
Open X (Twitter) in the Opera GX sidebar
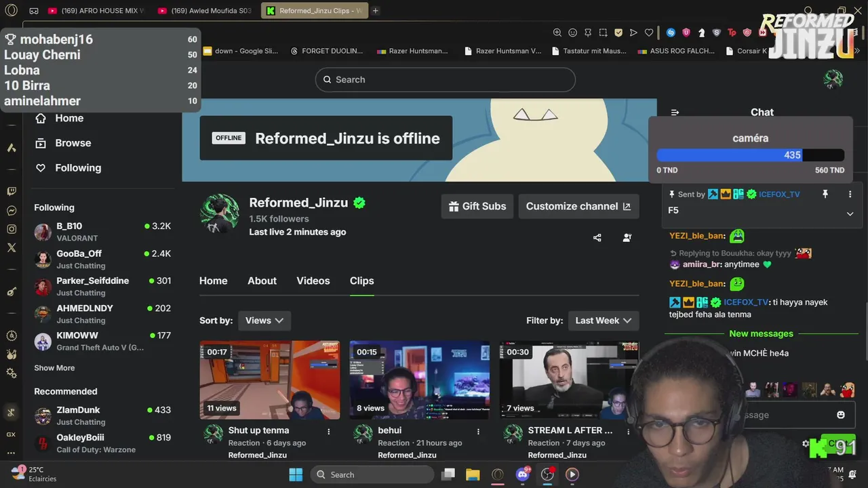coord(12,248)
